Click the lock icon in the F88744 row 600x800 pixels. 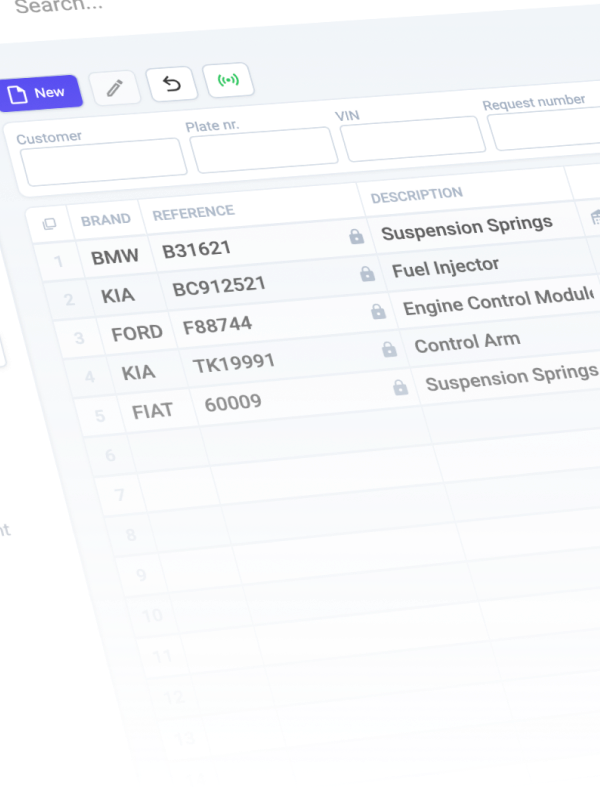[378, 311]
